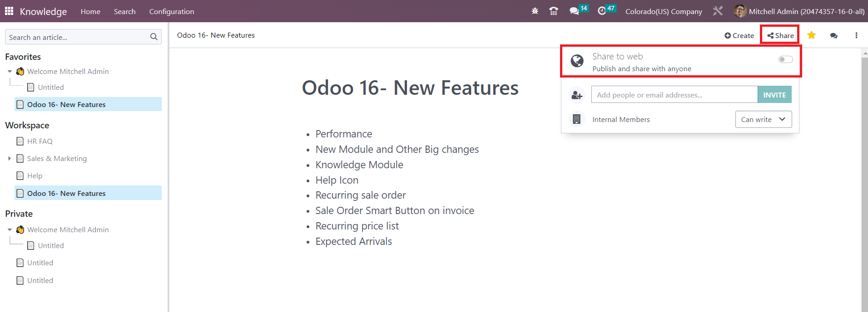Click the search magnifier icon

coord(154,37)
